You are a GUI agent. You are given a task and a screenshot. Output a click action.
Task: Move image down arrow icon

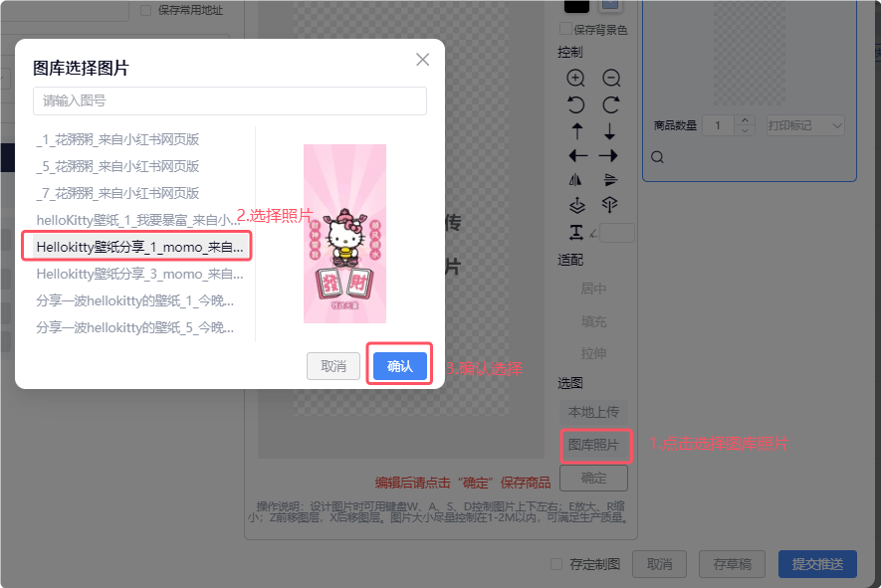(x=609, y=131)
